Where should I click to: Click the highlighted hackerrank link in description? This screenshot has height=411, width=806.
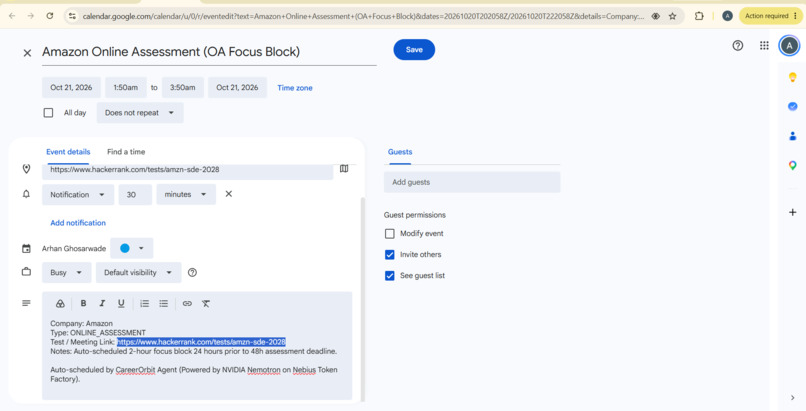[x=201, y=342]
